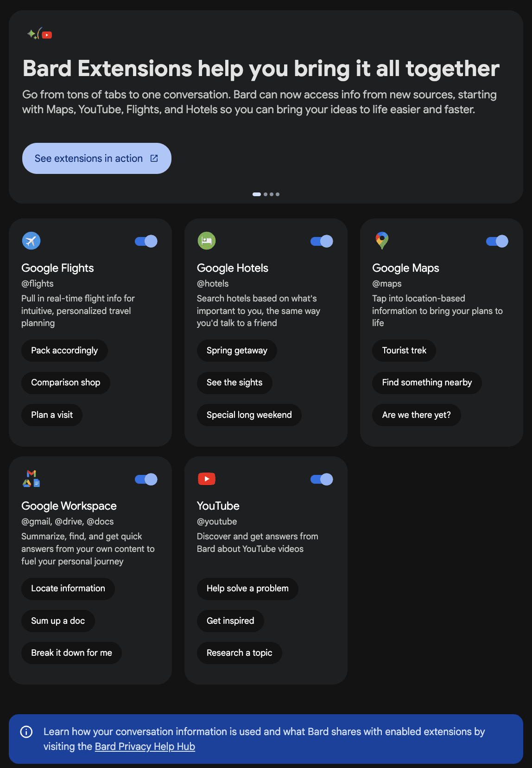Open the Bard Privacy Help Hub link
Image resolution: width=532 pixels, height=768 pixels.
coord(145,746)
